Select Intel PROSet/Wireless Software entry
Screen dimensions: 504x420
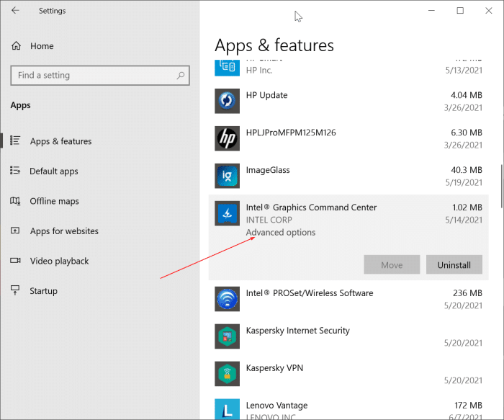(348, 299)
